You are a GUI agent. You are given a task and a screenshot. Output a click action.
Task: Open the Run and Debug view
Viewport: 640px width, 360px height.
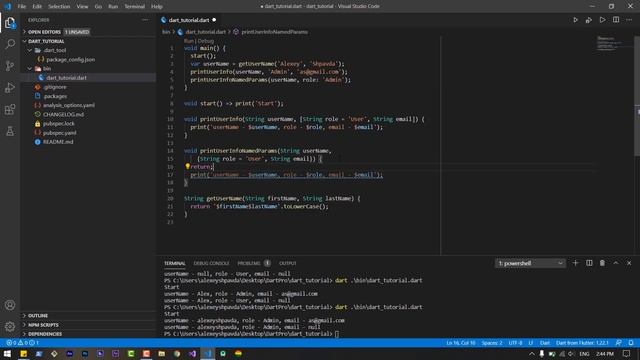[x=10, y=87]
